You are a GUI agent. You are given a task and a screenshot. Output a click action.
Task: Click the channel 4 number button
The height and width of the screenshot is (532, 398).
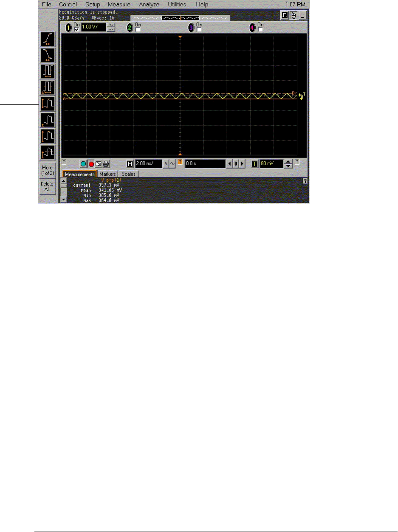(253, 28)
